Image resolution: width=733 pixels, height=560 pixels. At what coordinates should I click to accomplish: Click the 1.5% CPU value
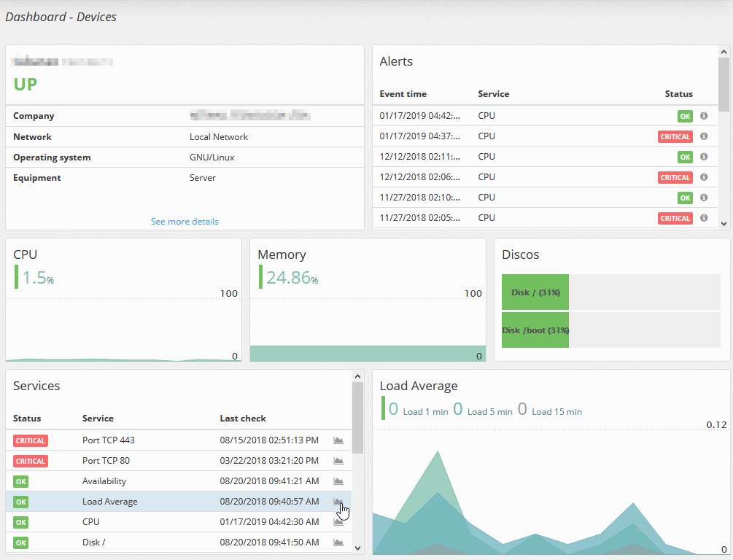(x=38, y=278)
